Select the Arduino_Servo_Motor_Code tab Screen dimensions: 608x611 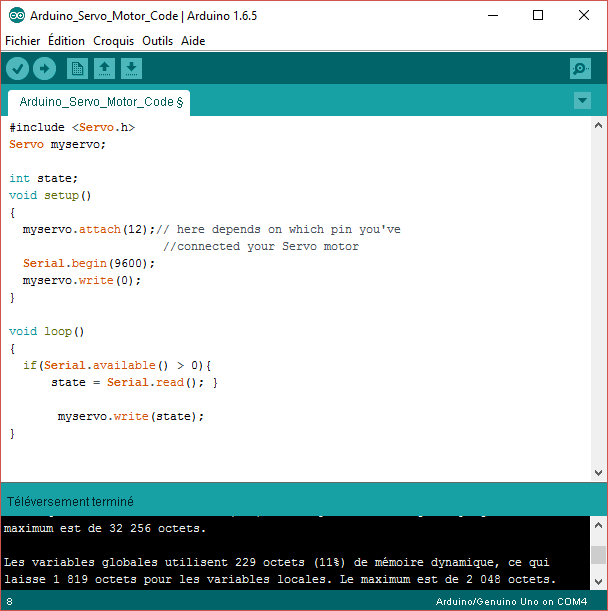[99, 102]
